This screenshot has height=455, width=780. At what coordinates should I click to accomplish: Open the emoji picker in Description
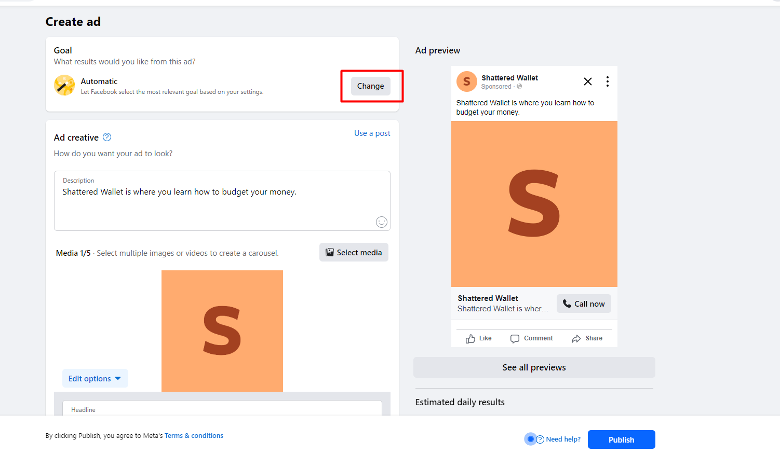(382, 222)
